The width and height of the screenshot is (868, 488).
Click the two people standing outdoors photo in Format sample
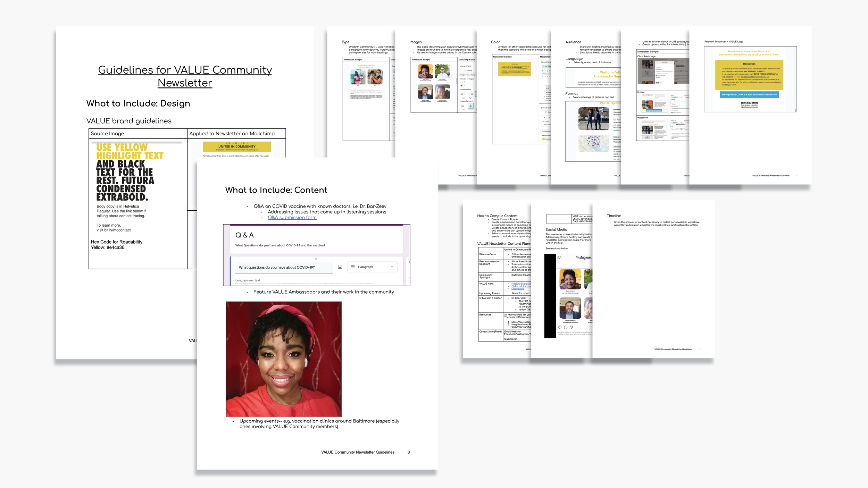pos(594,118)
